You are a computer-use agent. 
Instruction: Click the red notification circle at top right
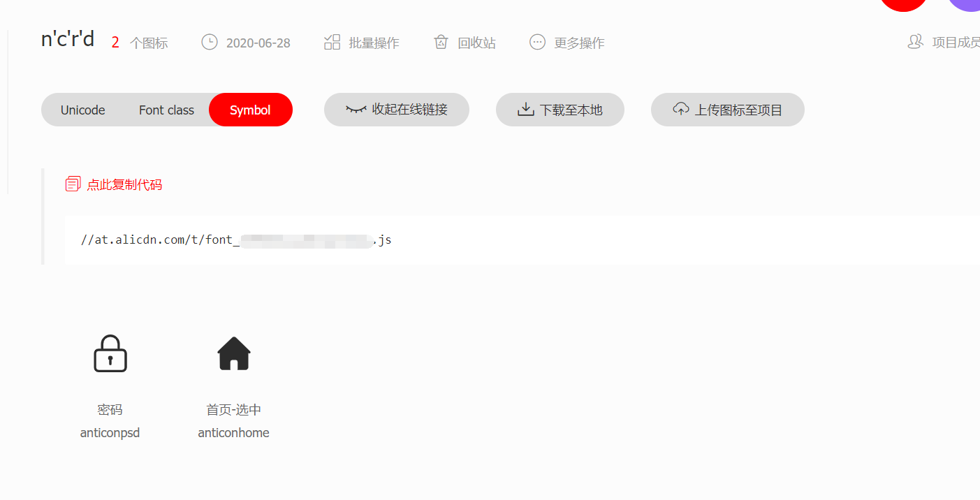(x=903, y=5)
